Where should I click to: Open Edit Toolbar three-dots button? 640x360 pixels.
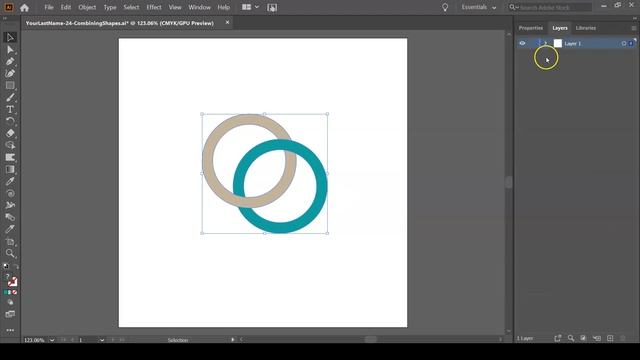tap(10, 330)
